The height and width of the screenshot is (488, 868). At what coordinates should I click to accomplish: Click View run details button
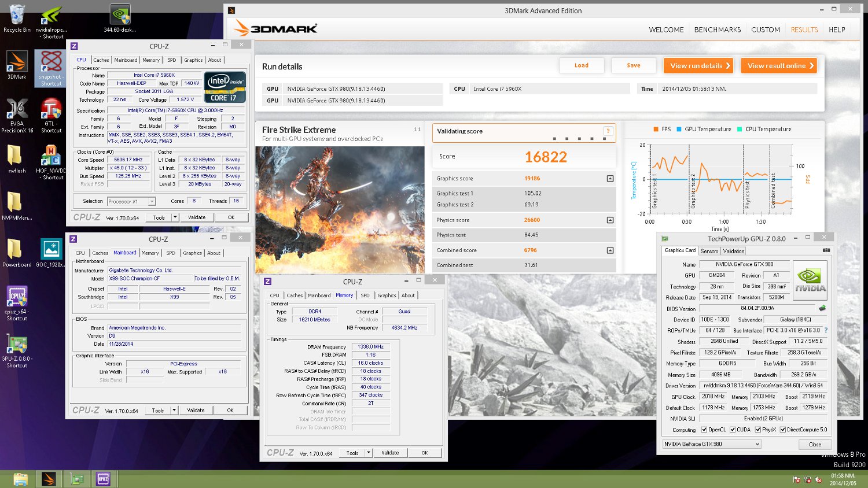coord(699,65)
